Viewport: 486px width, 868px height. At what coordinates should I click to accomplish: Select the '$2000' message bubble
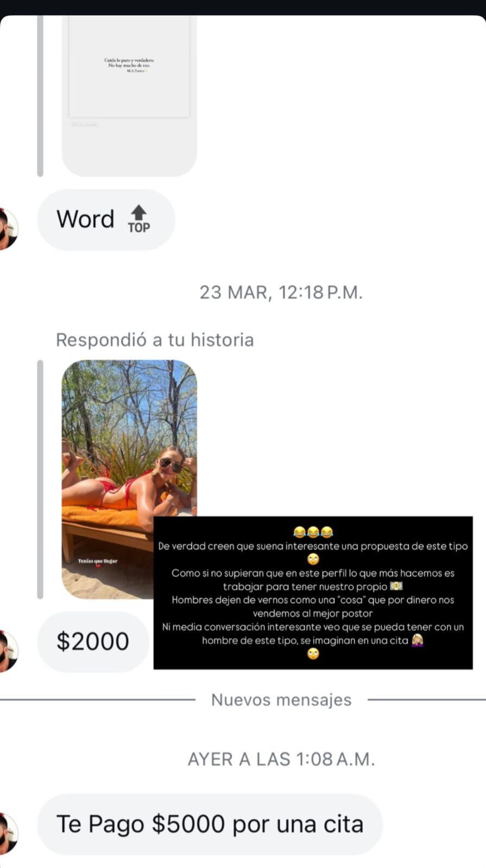pos(93,641)
